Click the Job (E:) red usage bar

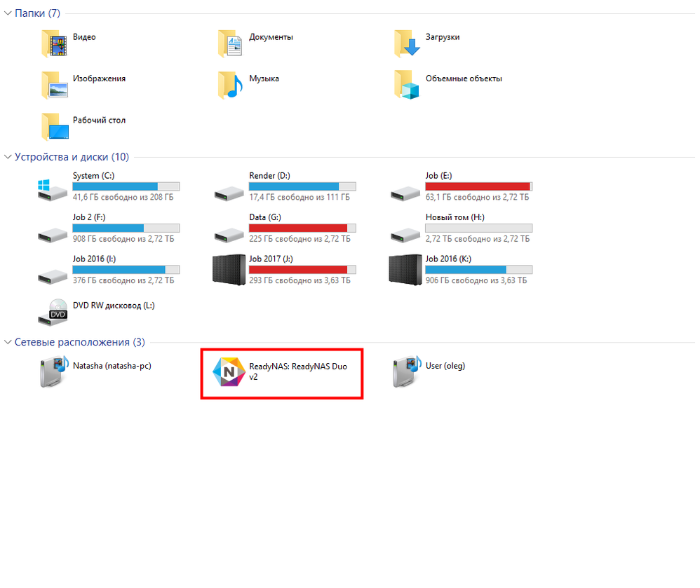[x=479, y=186]
